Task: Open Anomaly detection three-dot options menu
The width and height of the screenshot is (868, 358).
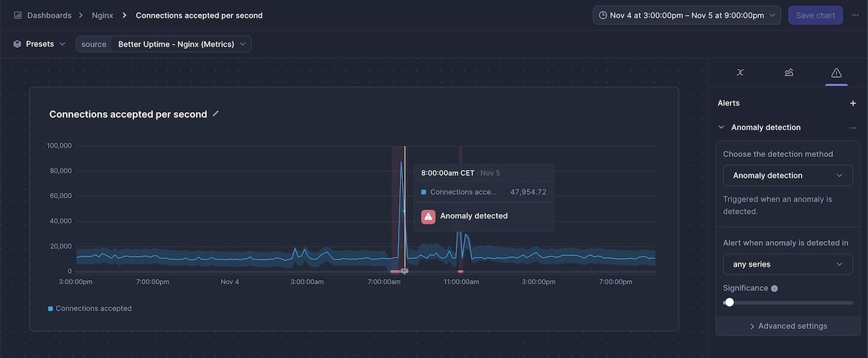Action: (853, 127)
